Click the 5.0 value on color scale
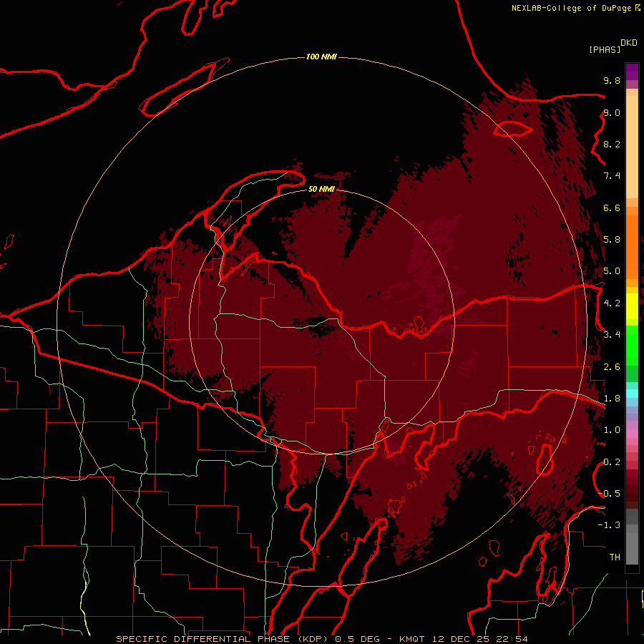Viewport: 644px width, 644px height. coord(612,271)
